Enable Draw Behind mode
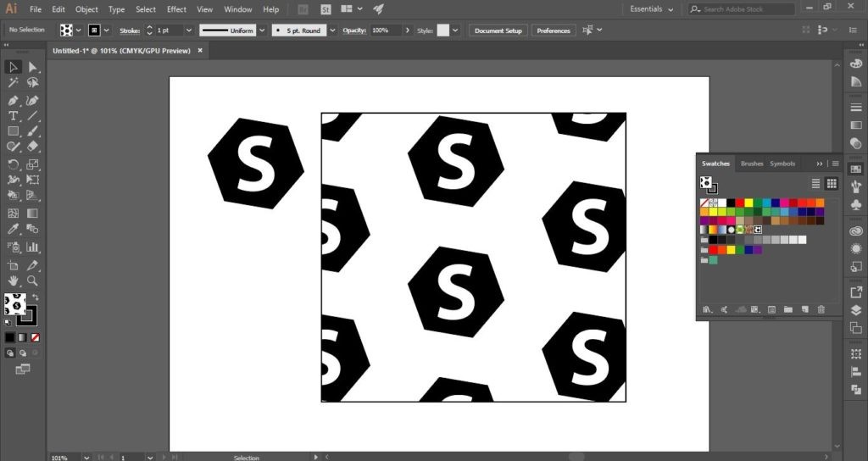Image resolution: width=868 pixels, height=461 pixels. click(x=23, y=353)
